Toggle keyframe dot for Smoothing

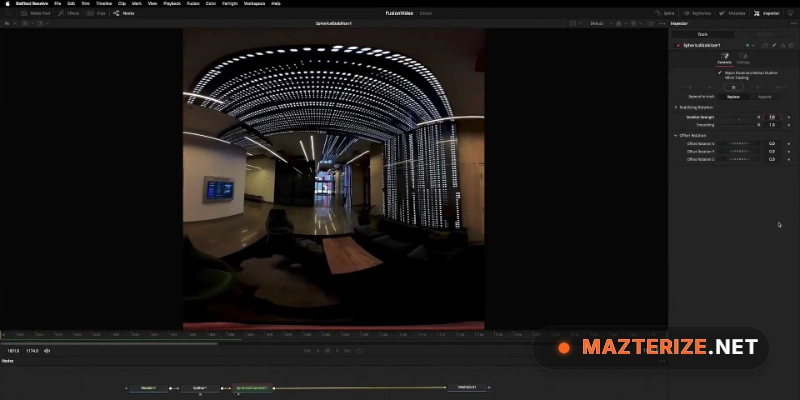[789, 125]
